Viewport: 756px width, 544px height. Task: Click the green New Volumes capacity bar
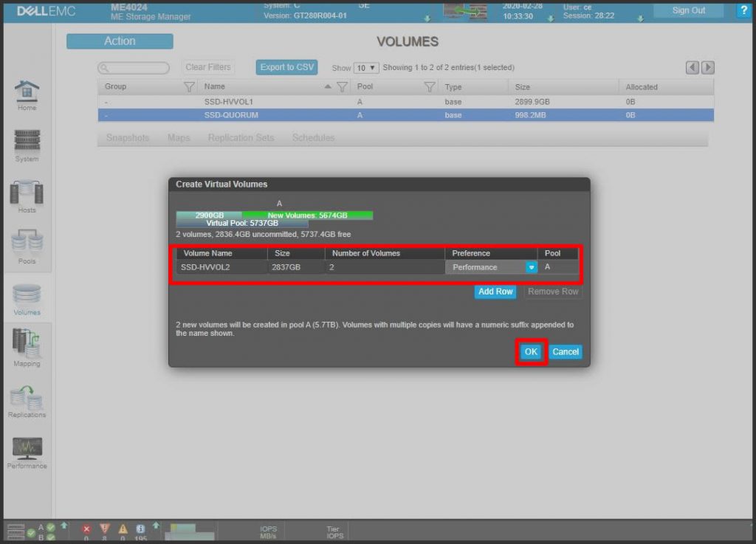[308, 216]
